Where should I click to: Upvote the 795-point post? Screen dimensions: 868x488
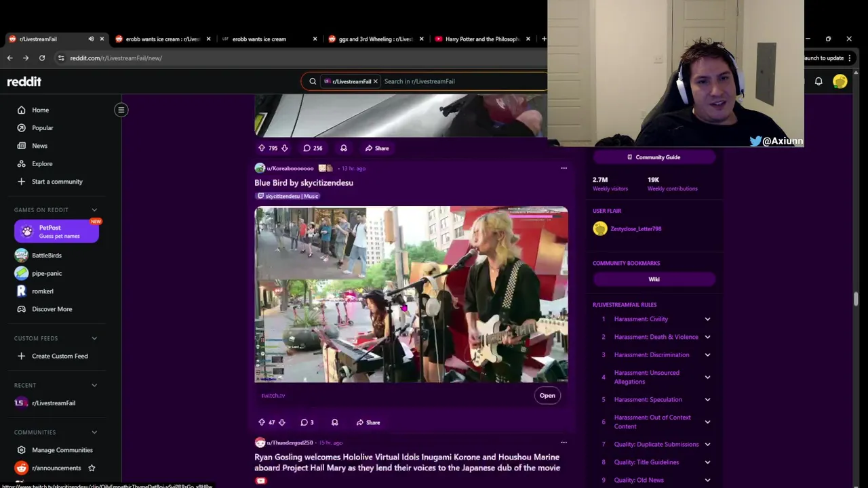pyautogui.click(x=262, y=148)
